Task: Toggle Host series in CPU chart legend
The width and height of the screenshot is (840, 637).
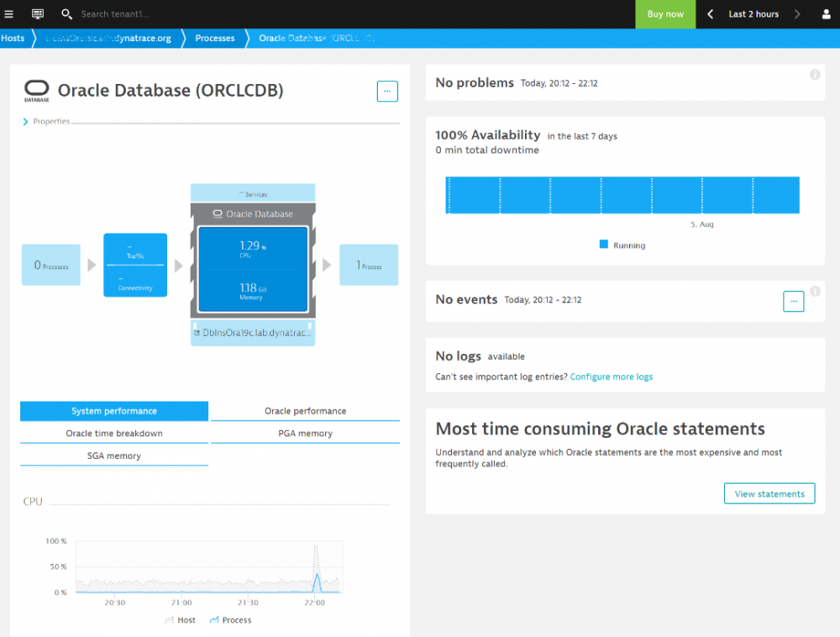Action: (x=180, y=620)
